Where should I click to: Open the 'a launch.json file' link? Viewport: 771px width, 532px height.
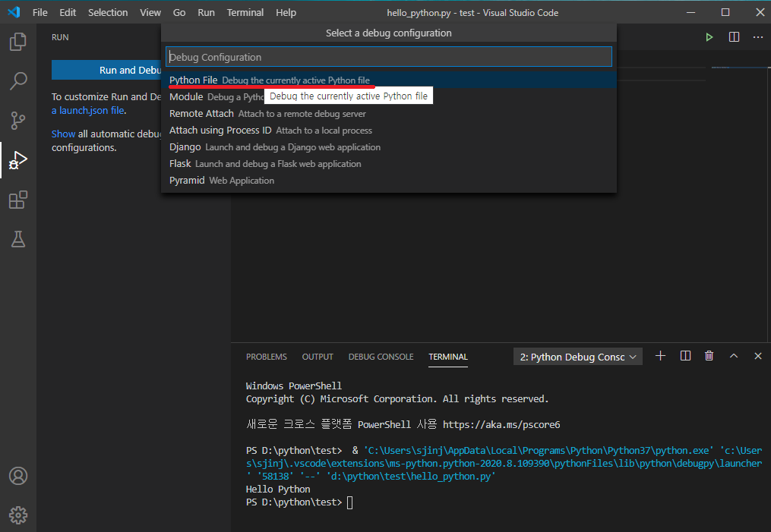88,111
